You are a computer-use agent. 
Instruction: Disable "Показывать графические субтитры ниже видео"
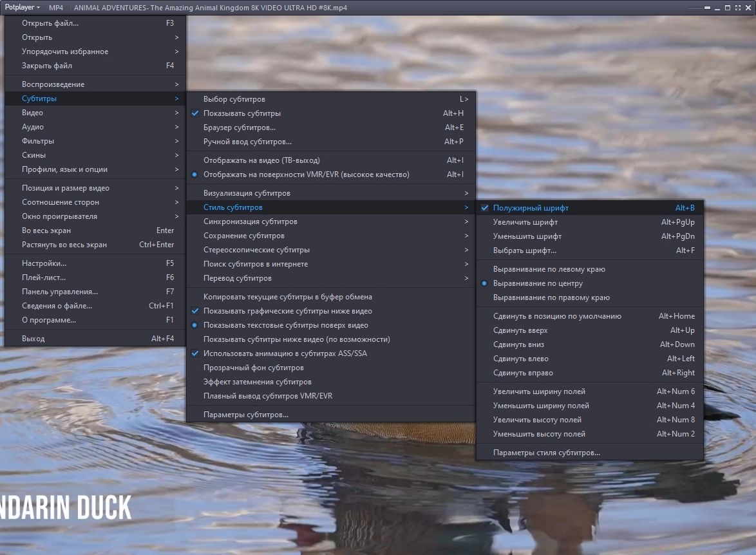[278, 311]
